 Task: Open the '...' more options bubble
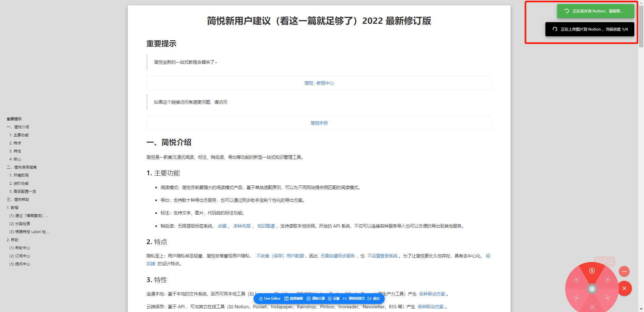[624, 271]
